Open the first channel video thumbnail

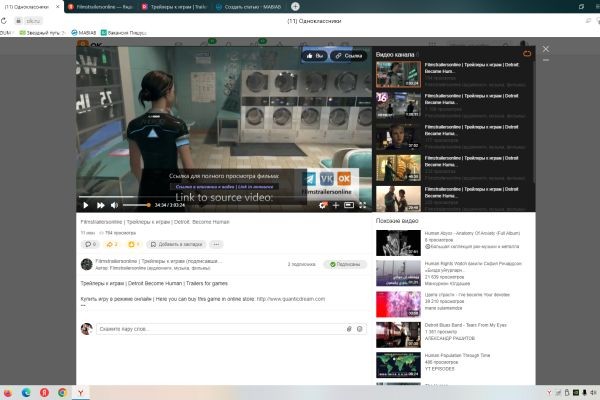pos(398,74)
